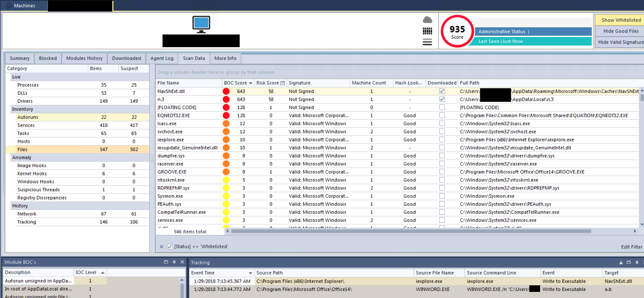
Task: Check the Downloaded box for EQNEDT32.EXE
Action: click(442, 115)
